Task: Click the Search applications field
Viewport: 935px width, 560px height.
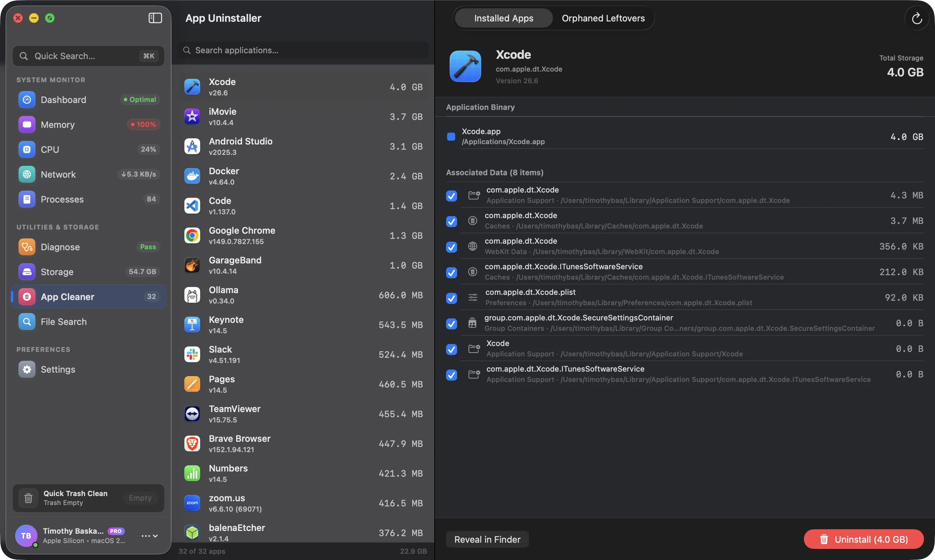Action: coord(303,50)
